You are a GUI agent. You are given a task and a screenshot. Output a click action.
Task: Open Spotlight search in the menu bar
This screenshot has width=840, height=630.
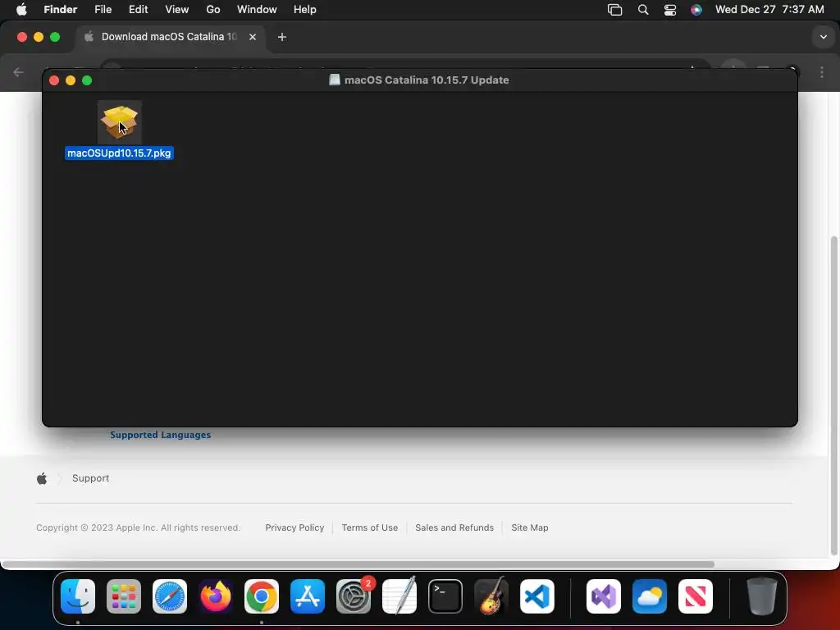click(643, 10)
